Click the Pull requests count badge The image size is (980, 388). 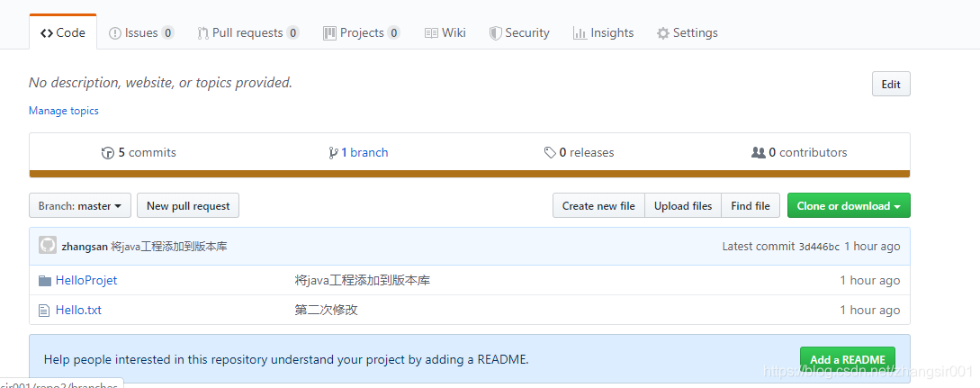click(292, 33)
